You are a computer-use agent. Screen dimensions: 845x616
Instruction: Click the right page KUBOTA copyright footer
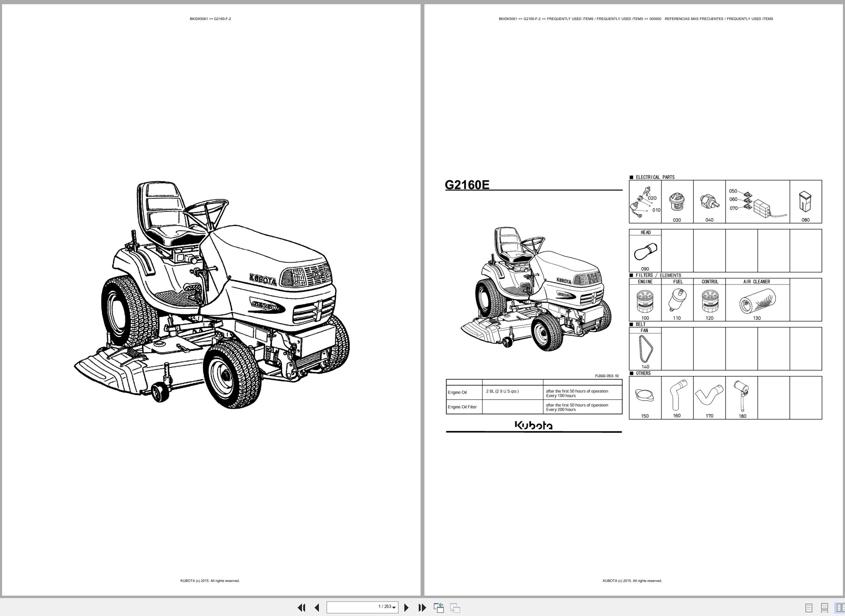(632, 581)
